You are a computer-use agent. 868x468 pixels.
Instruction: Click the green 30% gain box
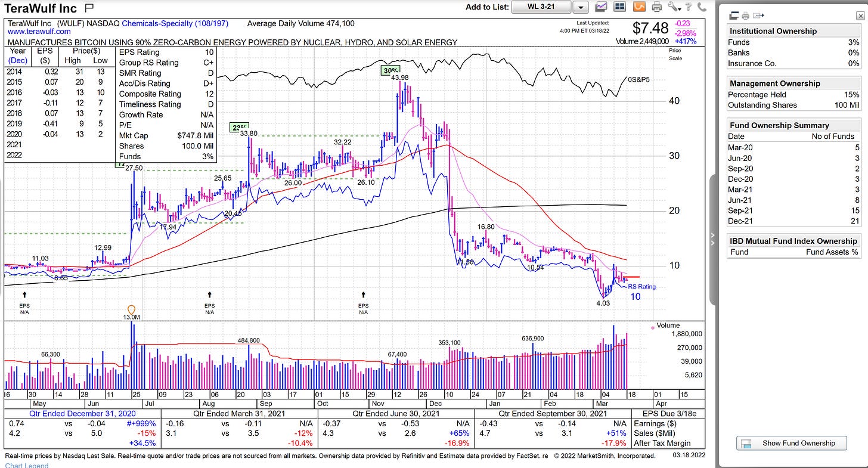pyautogui.click(x=390, y=70)
